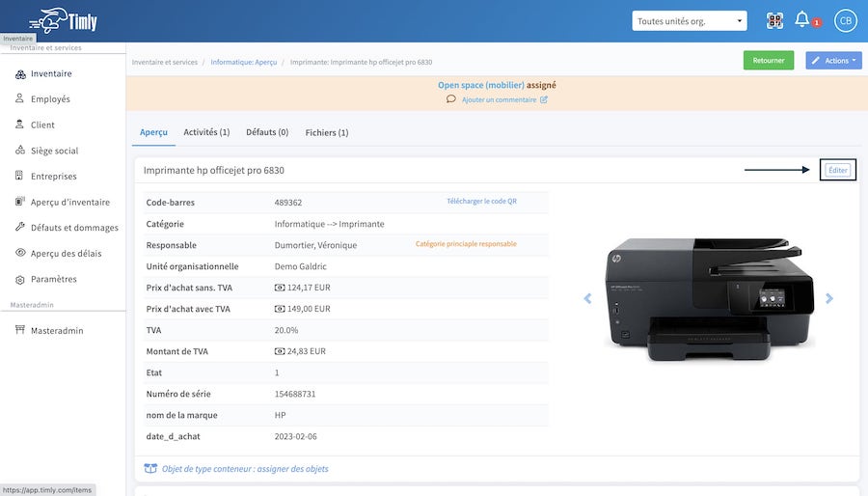The image size is (868, 496).
Task: Expand the Toutes unités org. dropdown
Action: (x=690, y=21)
